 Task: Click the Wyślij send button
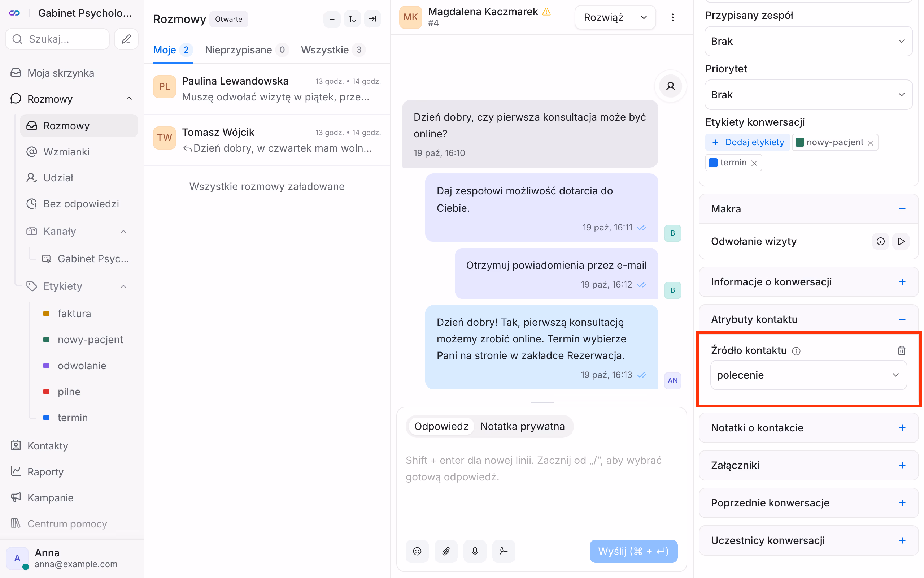point(633,551)
